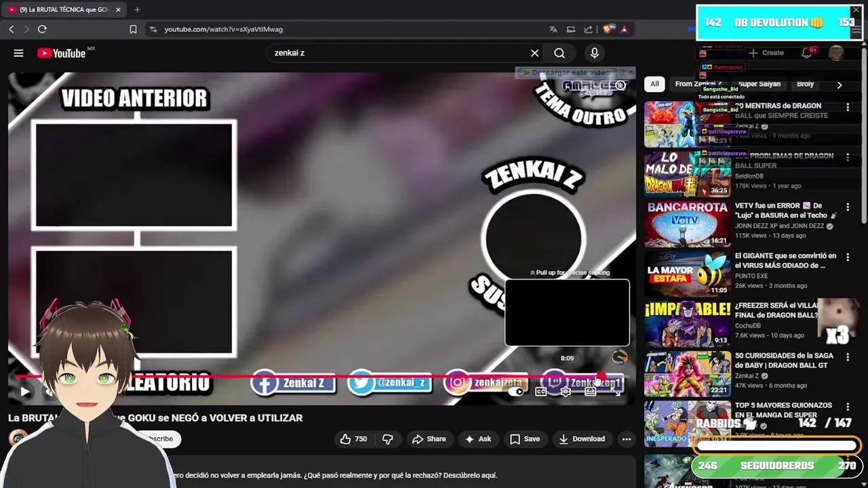
Task: Open options menu for '50 CURIOSIDADES' video
Action: 848,357
